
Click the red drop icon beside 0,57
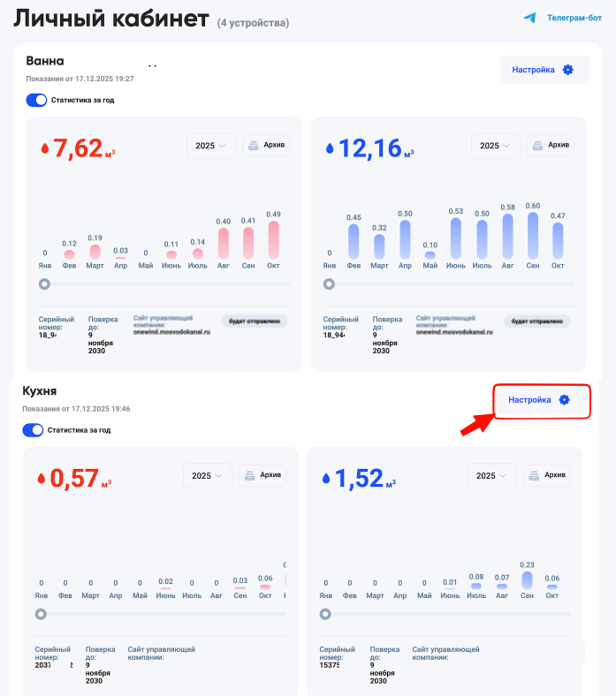(42, 479)
